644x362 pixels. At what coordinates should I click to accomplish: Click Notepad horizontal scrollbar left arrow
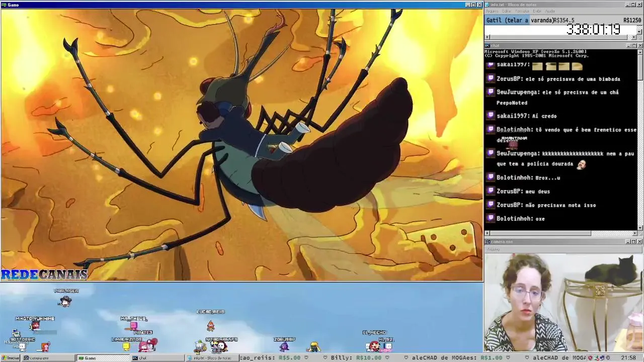(487, 37)
